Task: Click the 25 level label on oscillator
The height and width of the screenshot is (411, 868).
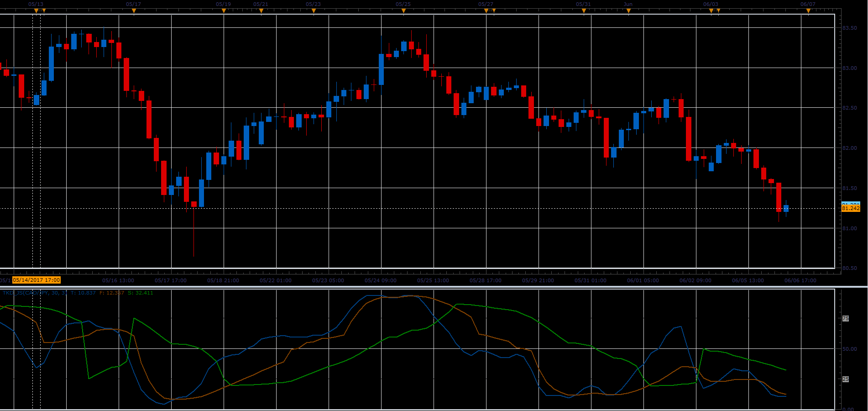Action: coord(846,379)
